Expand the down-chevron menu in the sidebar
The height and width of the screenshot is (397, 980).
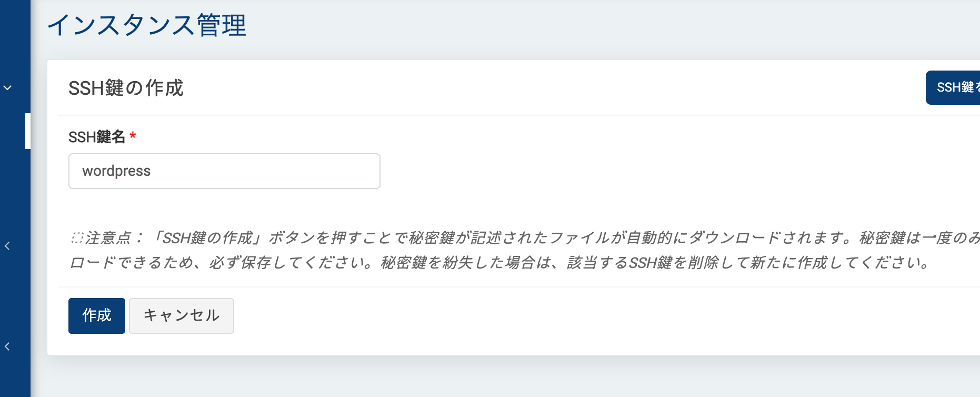[x=7, y=87]
